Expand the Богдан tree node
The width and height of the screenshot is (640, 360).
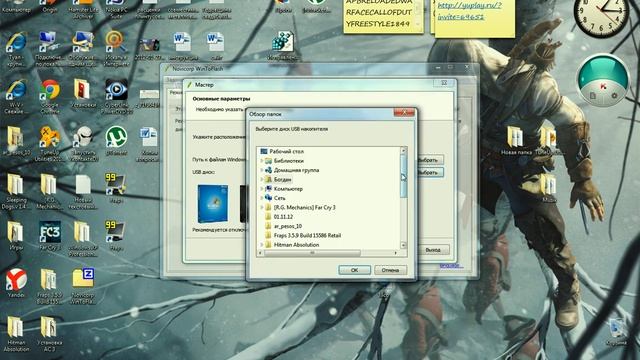pos(262,179)
